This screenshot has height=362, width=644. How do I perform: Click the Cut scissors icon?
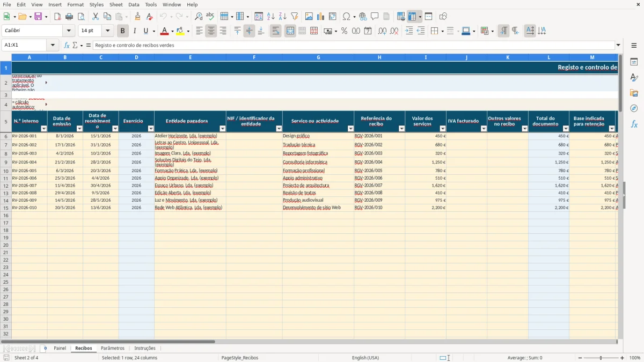pyautogui.click(x=96, y=17)
